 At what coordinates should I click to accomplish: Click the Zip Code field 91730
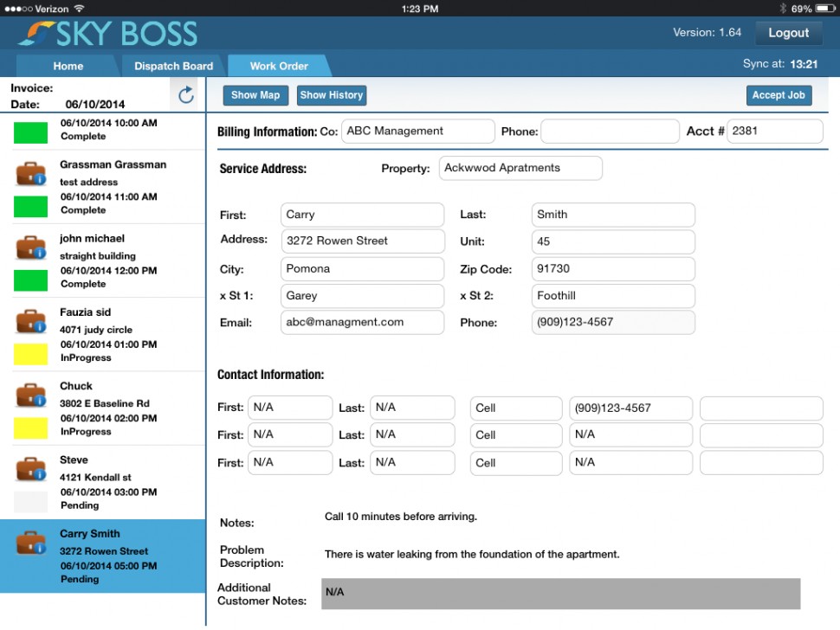tap(613, 268)
